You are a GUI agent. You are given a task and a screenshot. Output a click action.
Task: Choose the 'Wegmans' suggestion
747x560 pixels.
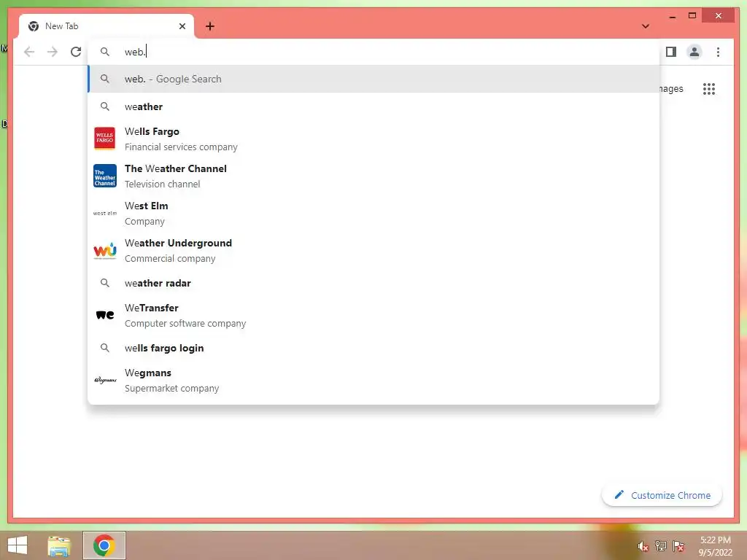[x=373, y=380]
